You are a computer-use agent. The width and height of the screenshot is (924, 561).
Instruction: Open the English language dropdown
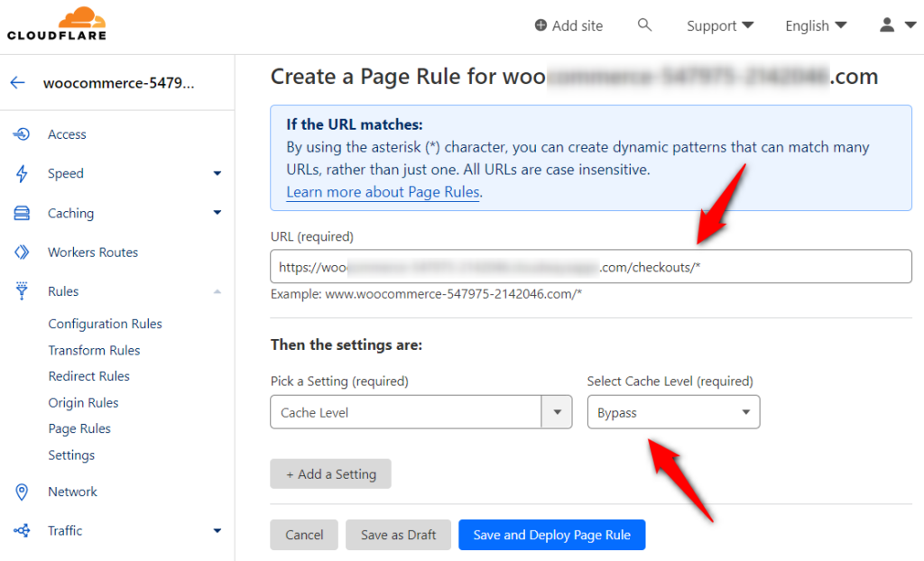point(814,25)
